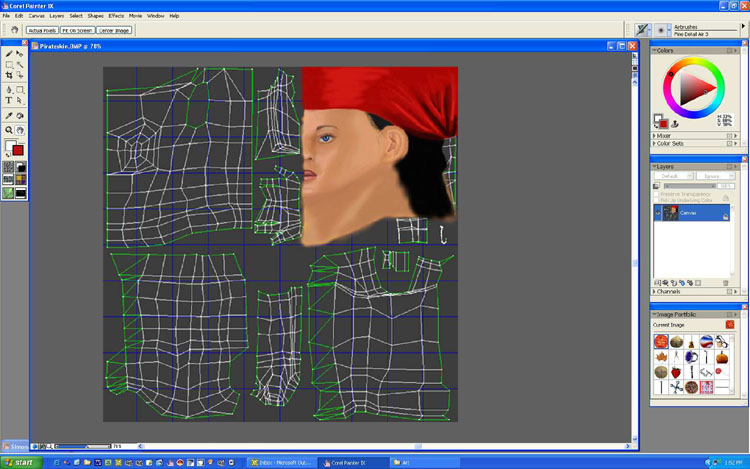Toggle Canvas layer visibility eye

pos(657,213)
